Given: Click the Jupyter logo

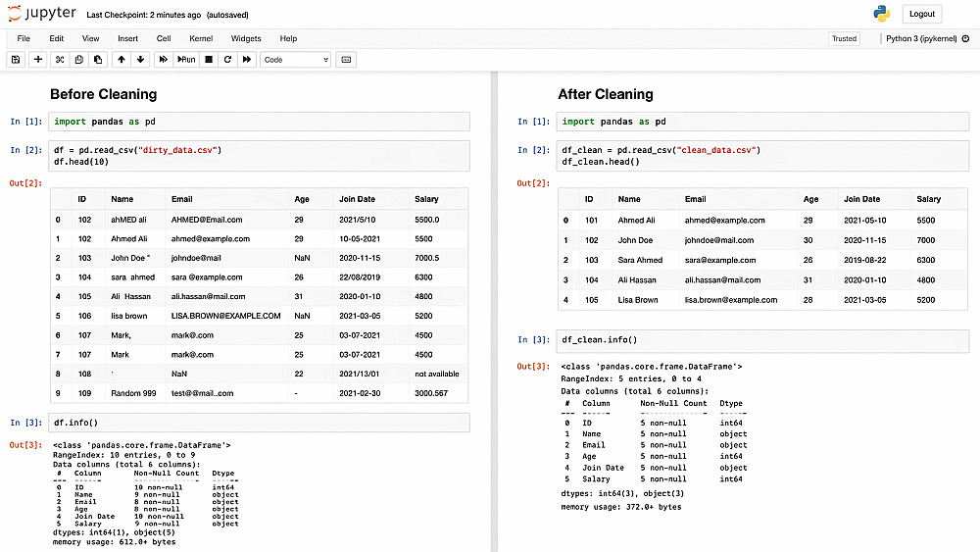Looking at the screenshot, I should pos(42,14).
